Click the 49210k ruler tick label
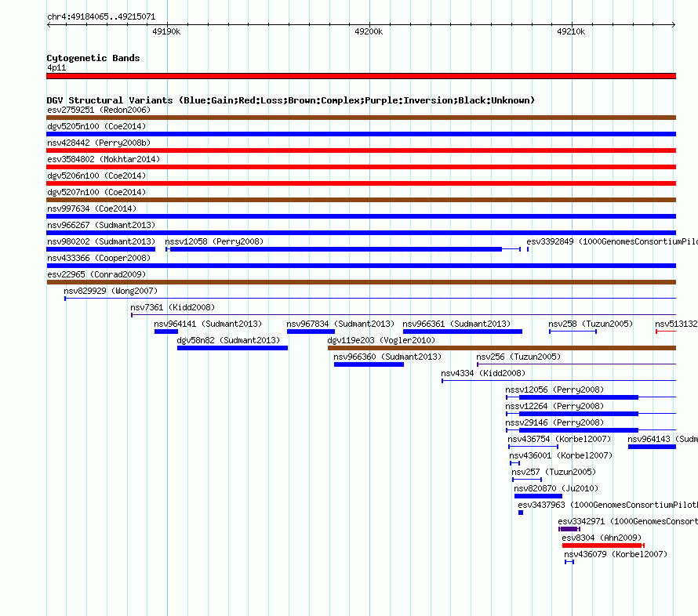The width and height of the screenshot is (698, 616). coord(571,31)
